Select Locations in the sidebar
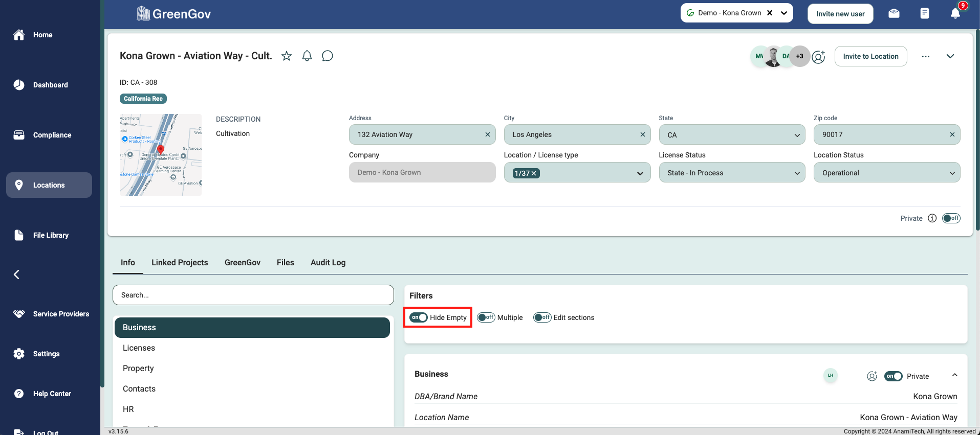Viewport: 980px width, 435px height. point(49,185)
